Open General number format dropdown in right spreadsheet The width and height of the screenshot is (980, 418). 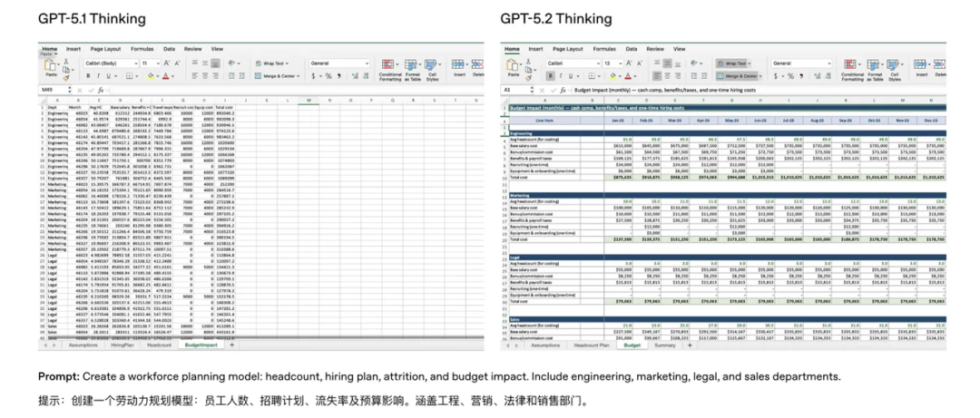click(799, 63)
